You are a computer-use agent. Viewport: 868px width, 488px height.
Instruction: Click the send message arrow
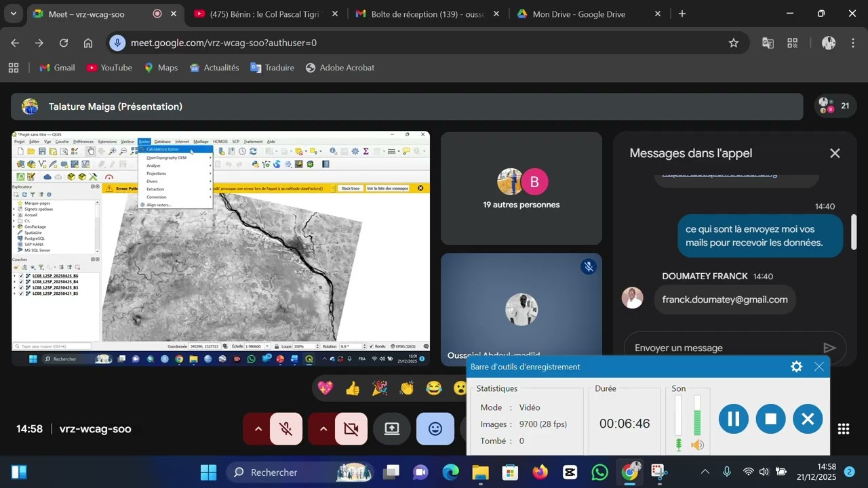coord(829,348)
